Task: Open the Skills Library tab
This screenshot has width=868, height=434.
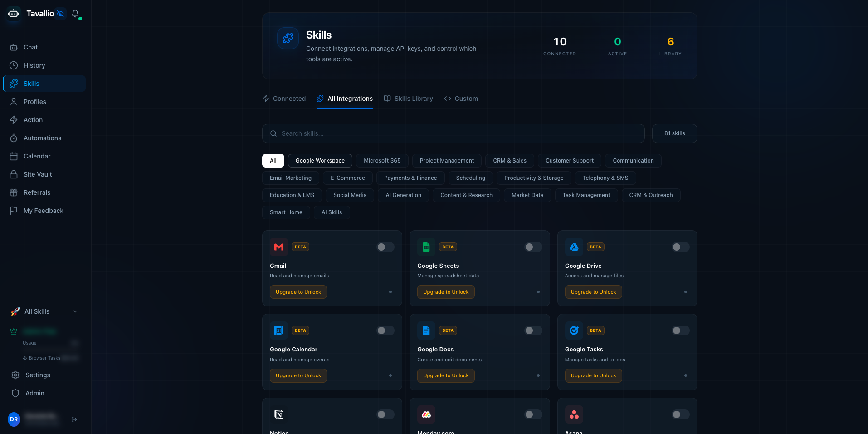Action: [408, 99]
